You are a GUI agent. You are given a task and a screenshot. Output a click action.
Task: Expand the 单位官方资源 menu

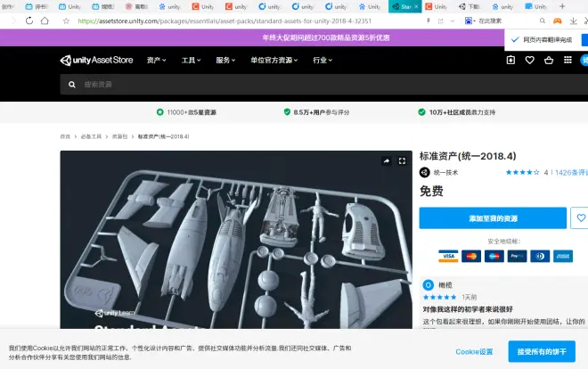274,60
